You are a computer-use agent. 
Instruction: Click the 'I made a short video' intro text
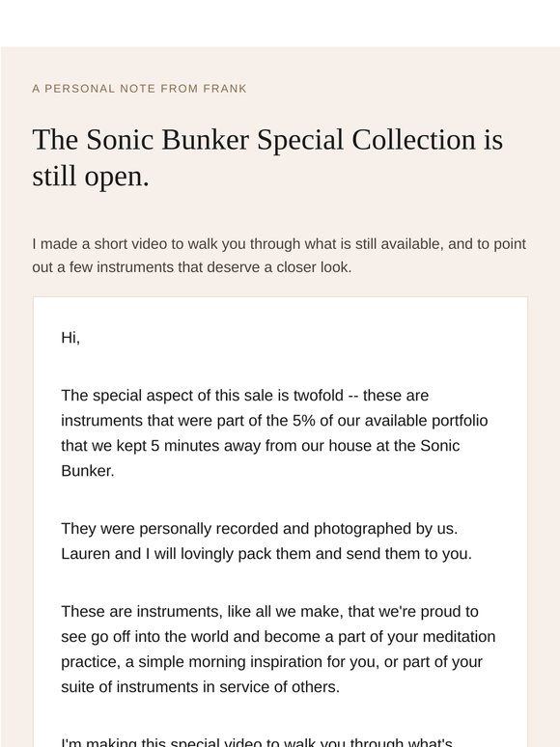tap(279, 256)
